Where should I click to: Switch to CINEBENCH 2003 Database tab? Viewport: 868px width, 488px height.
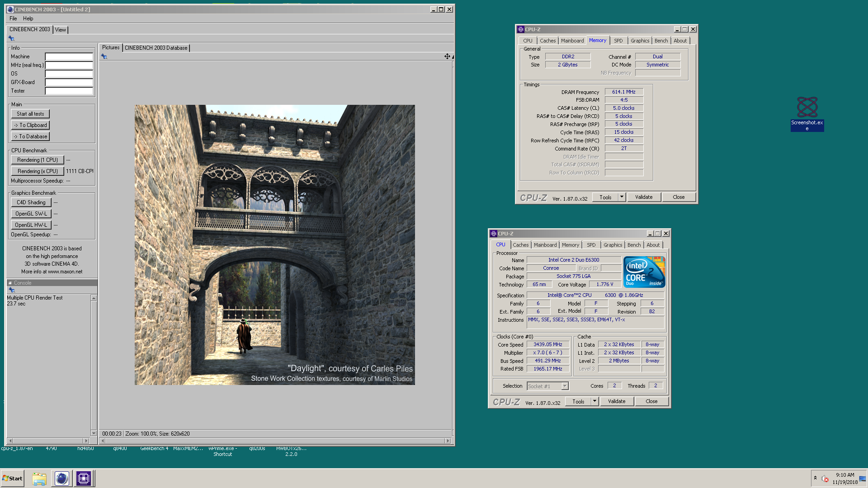coord(156,48)
